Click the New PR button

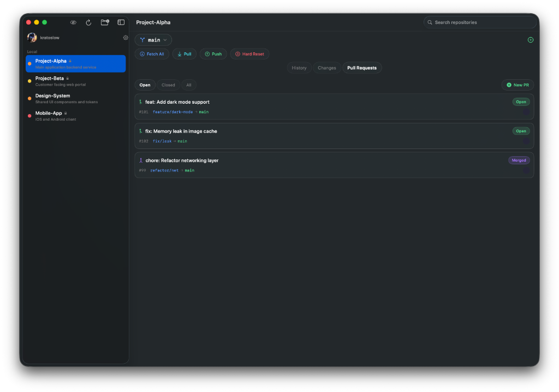518,85
